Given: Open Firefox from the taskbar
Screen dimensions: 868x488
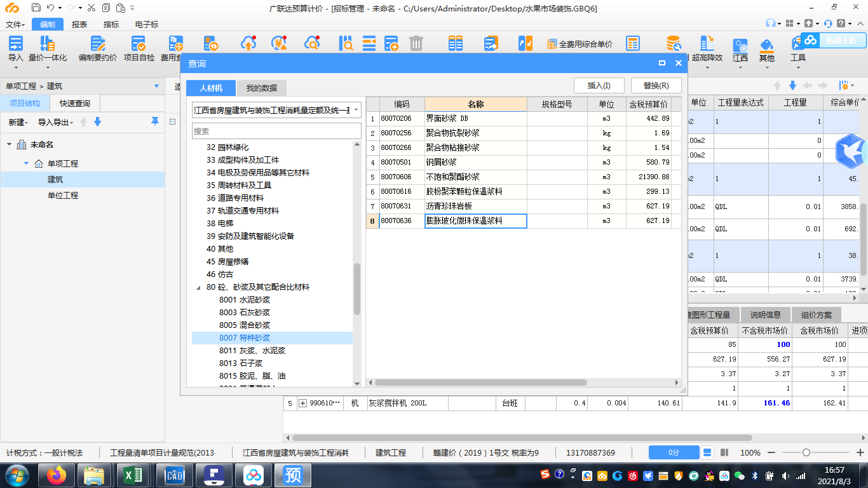Looking at the screenshot, I should (x=57, y=475).
